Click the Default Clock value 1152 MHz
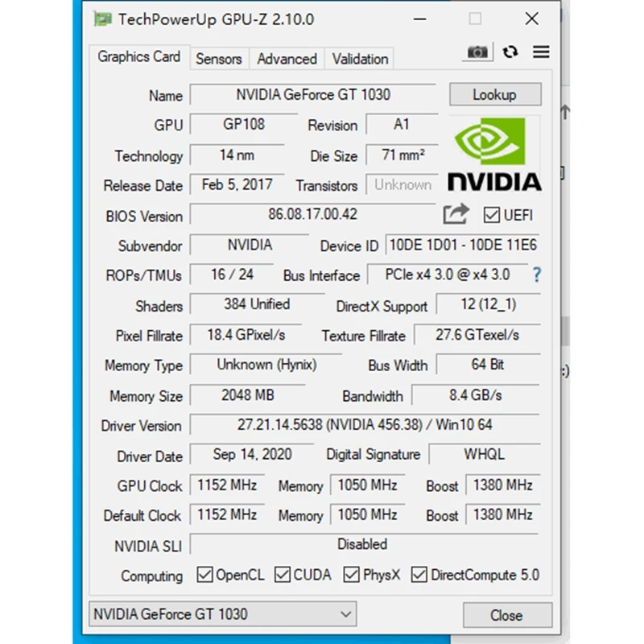This screenshot has width=644, height=644. coord(227,514)
